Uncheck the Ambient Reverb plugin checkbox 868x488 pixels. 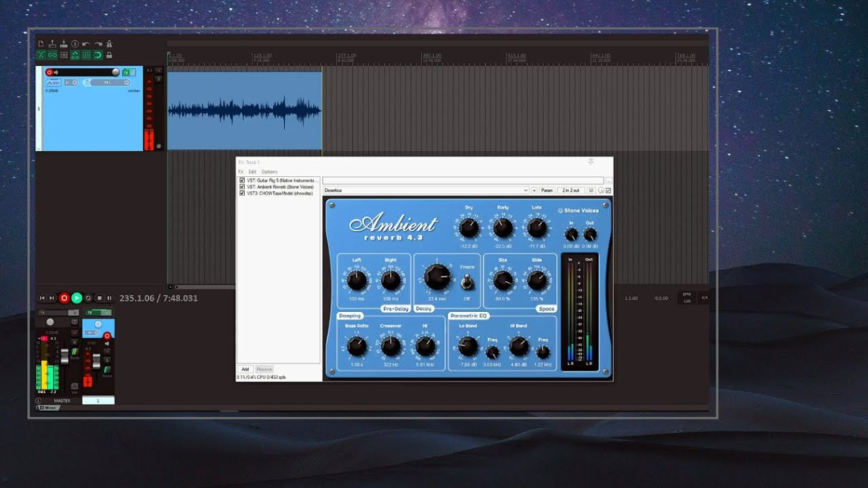(242, 187)
